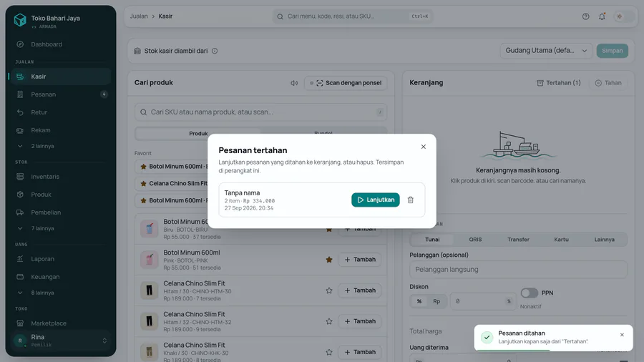Click the Laporan chart icon

coord(20,259)
